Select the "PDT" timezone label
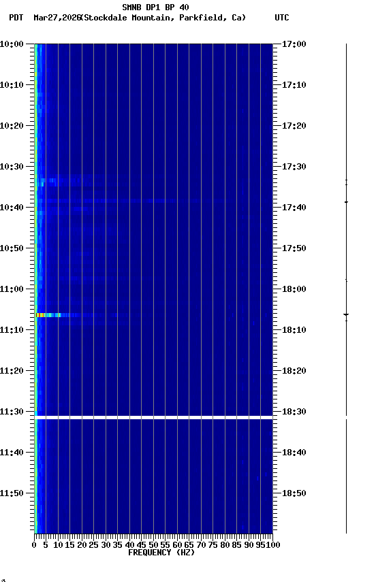 click(x=16, y=18)
